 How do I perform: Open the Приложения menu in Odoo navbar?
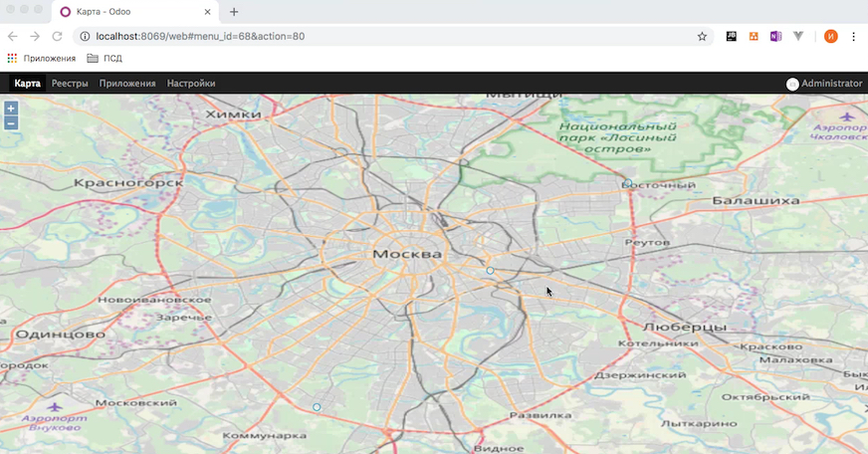tap(127, 83)
